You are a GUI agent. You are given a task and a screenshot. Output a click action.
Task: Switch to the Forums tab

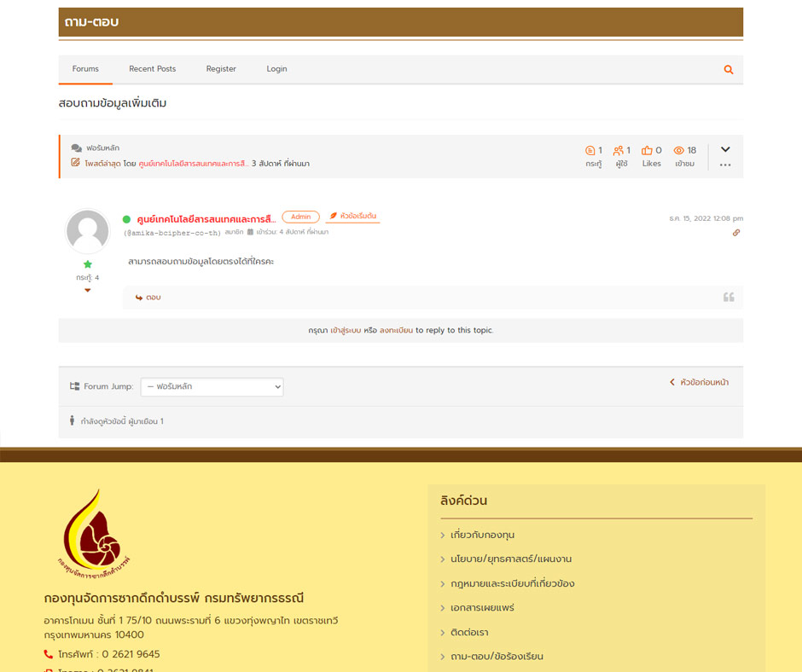tap(85, 69)
